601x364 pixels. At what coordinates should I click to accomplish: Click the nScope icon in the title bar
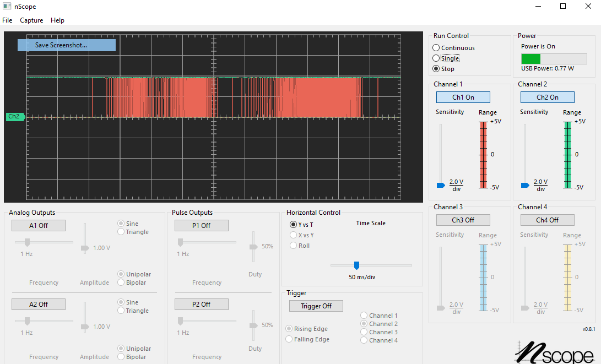coord(6,6)
